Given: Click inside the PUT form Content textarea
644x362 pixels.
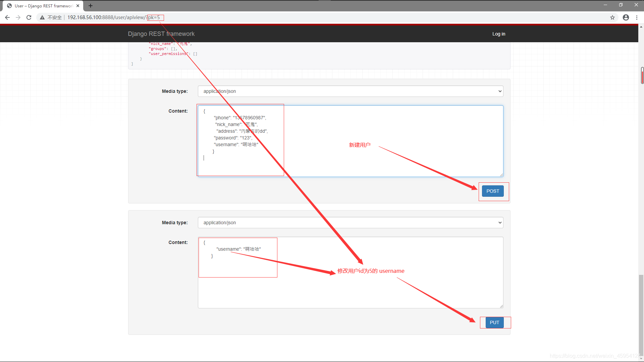Looking at the screenshot, I should click(x=351, y=273).
